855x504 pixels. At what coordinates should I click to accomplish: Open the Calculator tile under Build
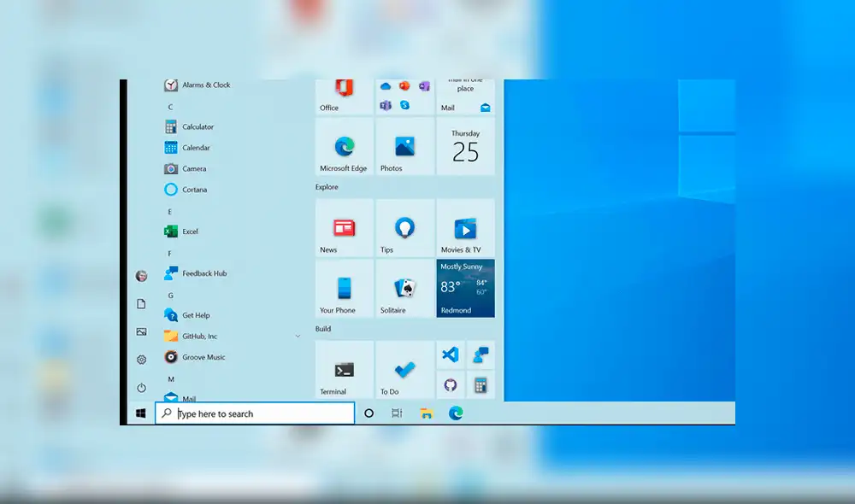coord(481,384)
